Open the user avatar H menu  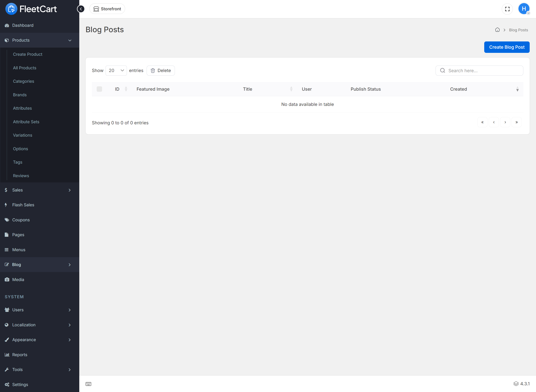[x=524, y=9]
